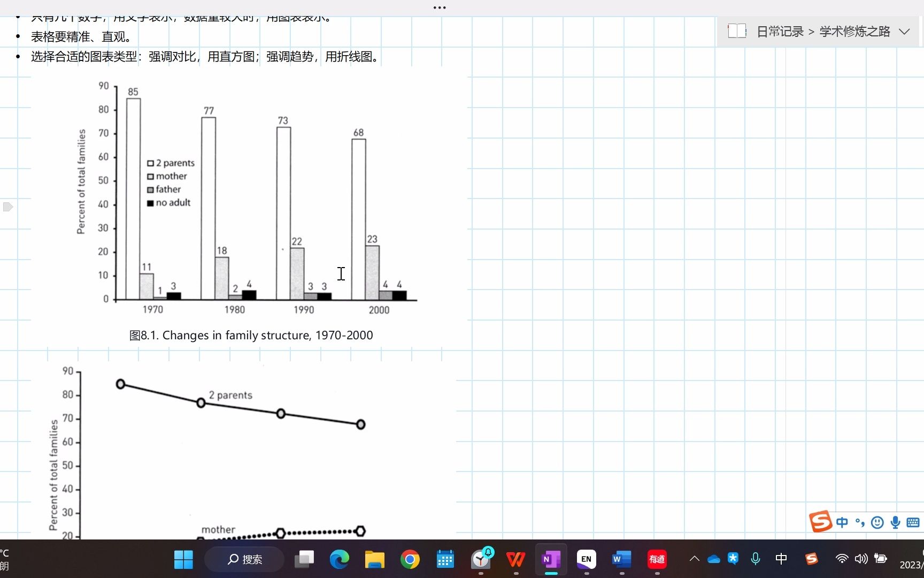Screen dimensions: 924x578
Task: Click the caption 图8.1. Changes in family structure
Action: click(251, 335)
